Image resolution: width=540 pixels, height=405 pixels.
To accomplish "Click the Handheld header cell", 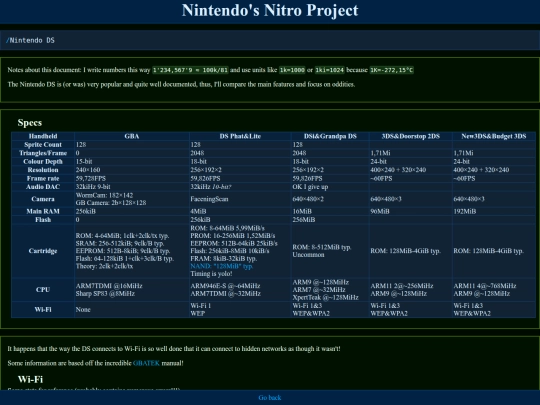I will click(43, 136).
